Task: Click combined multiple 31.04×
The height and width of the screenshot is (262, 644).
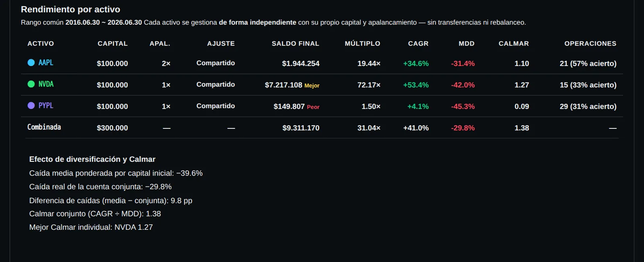Action: [x=369, y=128]
